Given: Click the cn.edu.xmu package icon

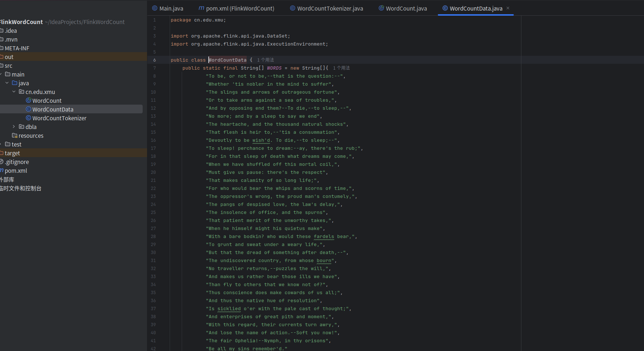Looking at the screenshot, I should tap(22, 92).
